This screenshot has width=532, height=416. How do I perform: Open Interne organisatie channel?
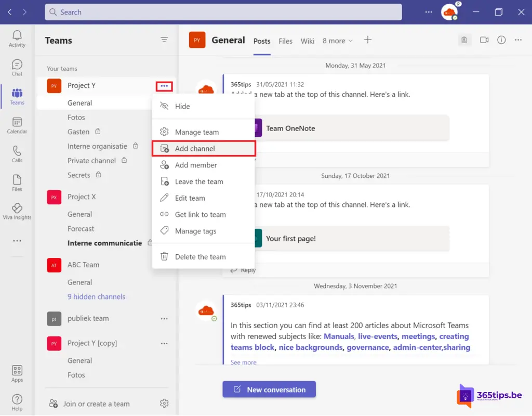tap(97, 146)
